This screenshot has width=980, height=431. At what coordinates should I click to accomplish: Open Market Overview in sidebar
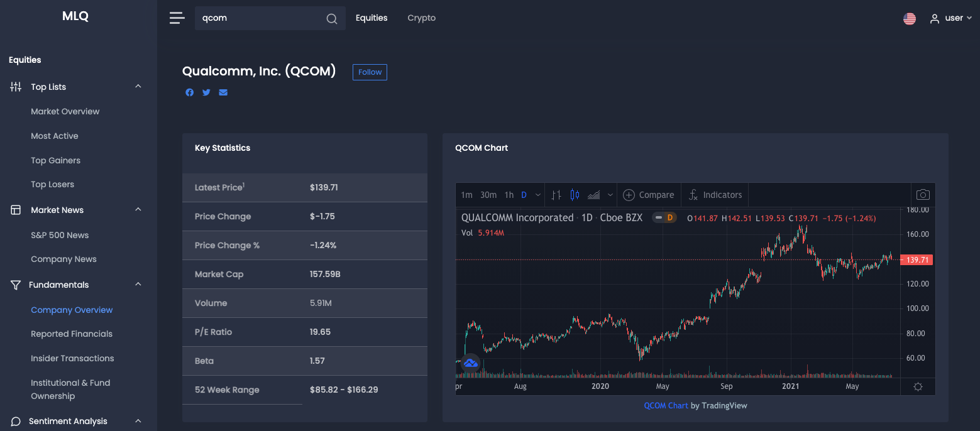click(65, 111)
